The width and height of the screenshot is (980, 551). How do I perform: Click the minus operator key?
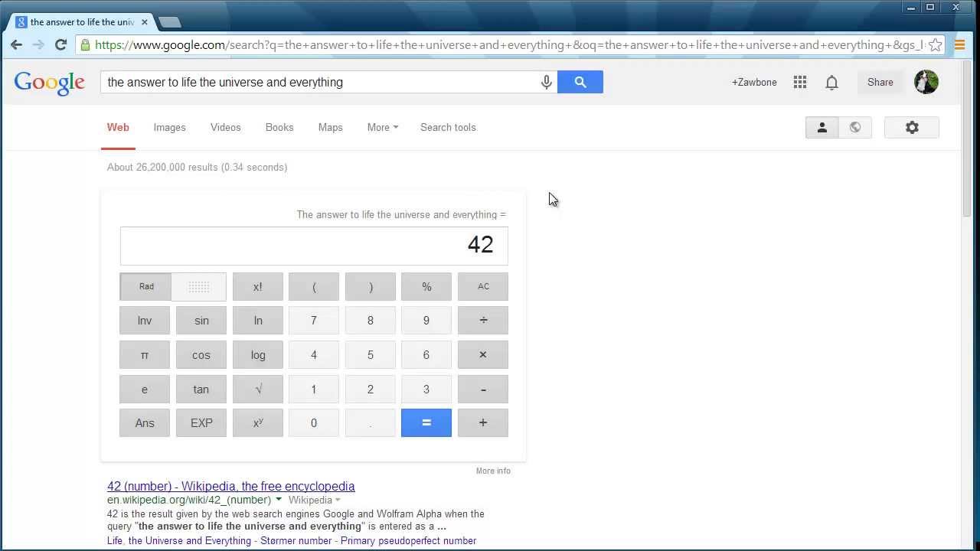click(483, 389)
